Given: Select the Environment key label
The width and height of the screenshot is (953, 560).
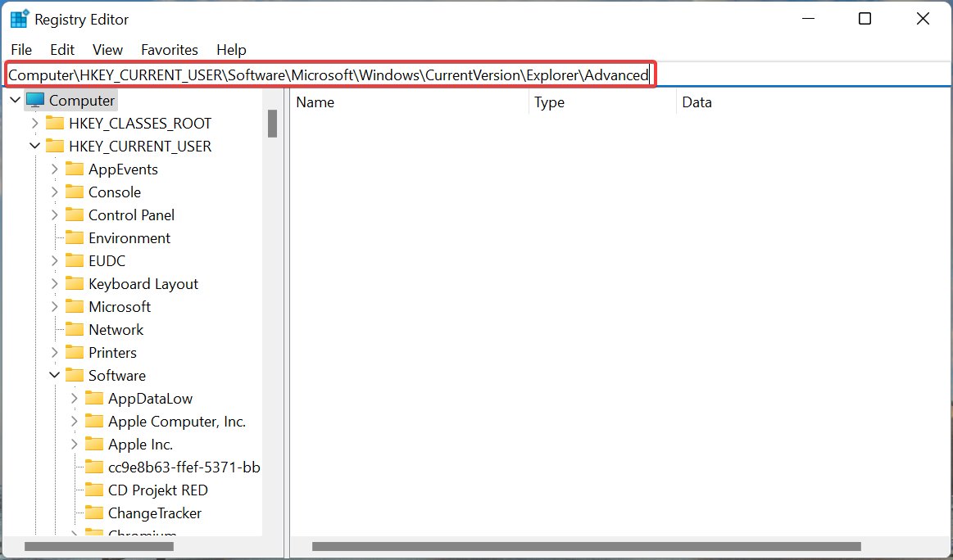Looking at the screenshot, I should tap(129, 238).
